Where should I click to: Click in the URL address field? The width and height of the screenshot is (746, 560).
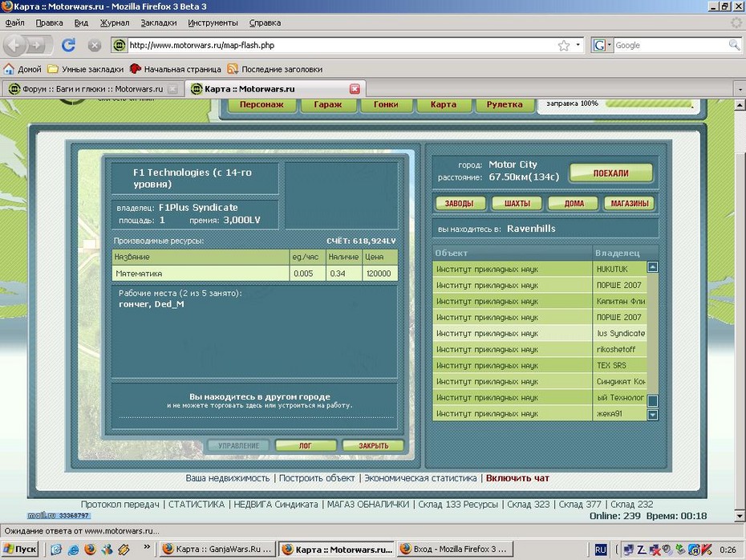(x=343, y=45)
